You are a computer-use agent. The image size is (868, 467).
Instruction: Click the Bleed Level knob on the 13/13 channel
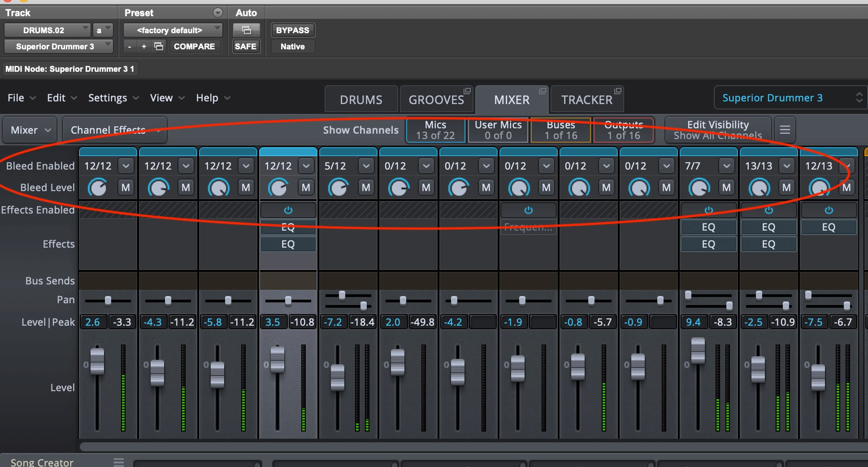tap(759, 188)
